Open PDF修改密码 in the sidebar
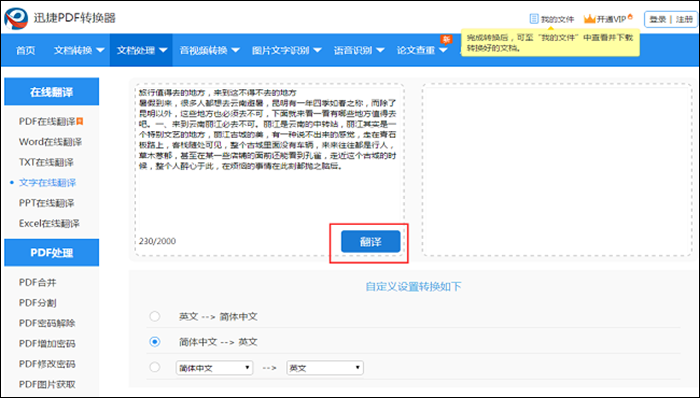700x398 pixels. [47, 364]
